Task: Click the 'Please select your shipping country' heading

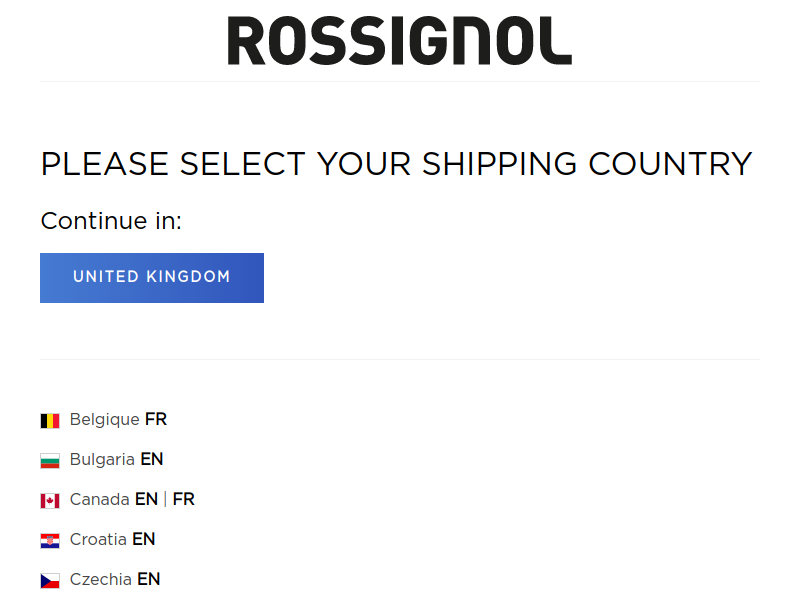Action: click(x=396, y=164)
